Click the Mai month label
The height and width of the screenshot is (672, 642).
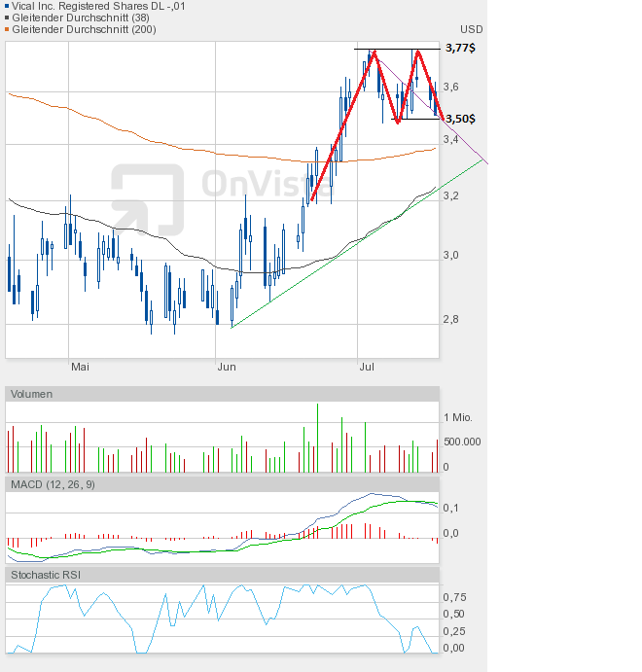[x=80, y=367]
